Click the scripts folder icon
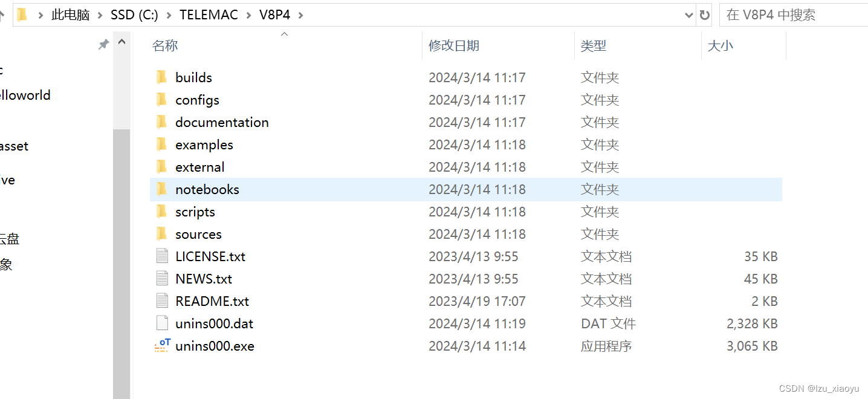The image size is (868, 399). 161,212
